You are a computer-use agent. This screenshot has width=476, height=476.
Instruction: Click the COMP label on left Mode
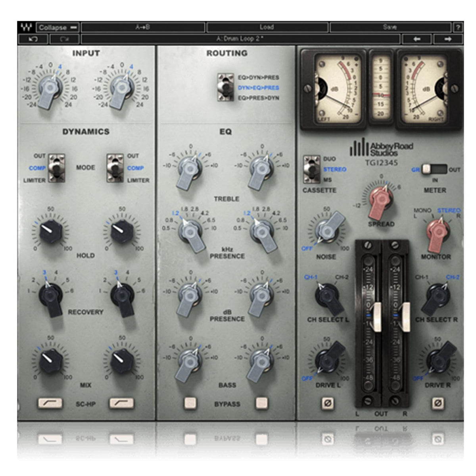[37, 168]
